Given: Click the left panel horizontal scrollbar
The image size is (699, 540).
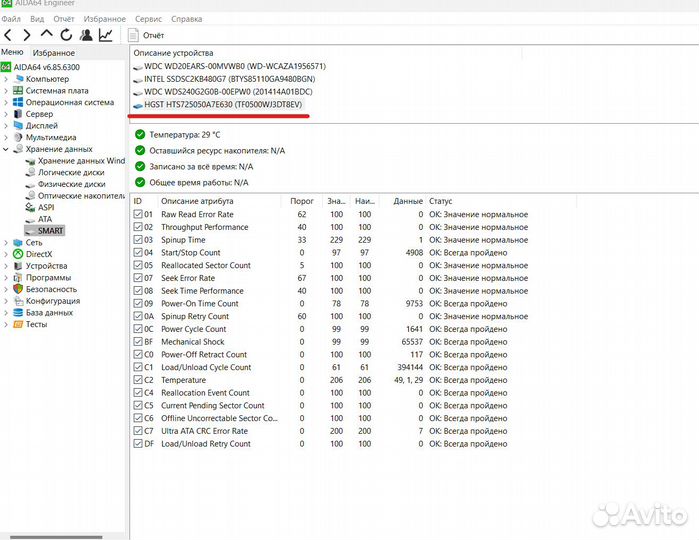Looking at the screenshot, I should (56, 537).
